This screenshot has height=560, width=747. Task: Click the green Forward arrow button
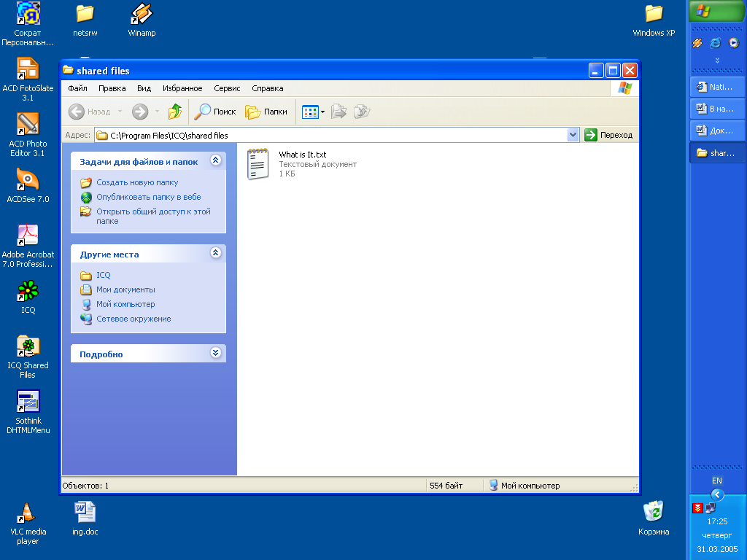point(140,112)
